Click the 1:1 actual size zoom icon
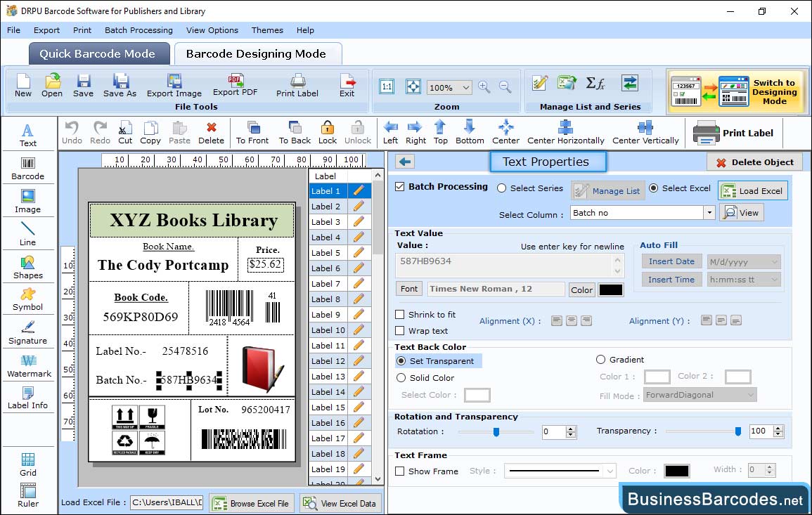Viewport: 812px width, 515px height. tap(387, 86)
